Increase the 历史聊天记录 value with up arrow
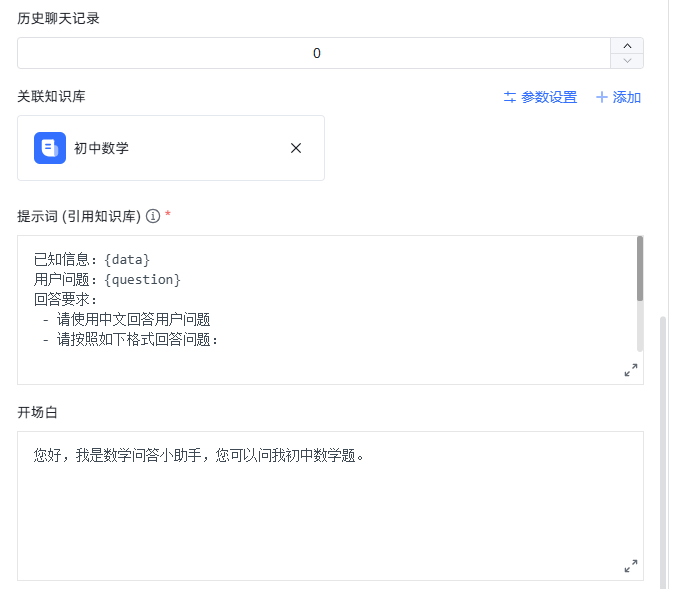Image resolution: width=676 pixels, height=589 pixels. tap(627, 46)
